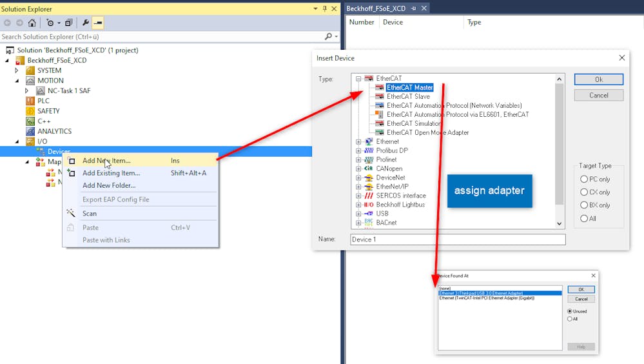Image resolution: width=644 pixels, height=364 pixels.
Task: Expand the EtherNet/IP type group
Action: click(x=358, y=187)
